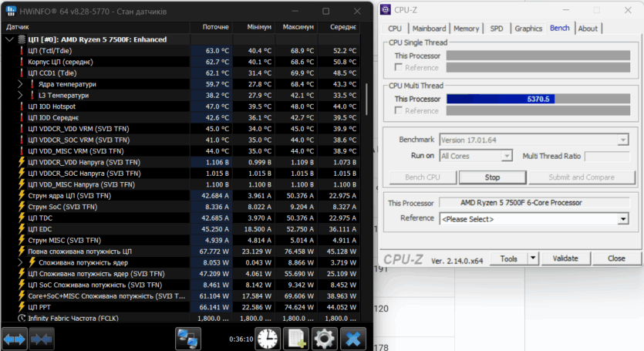This screenshot has width=644, height=351.
Task: Click the collapse columns inward-arrows icon
Action: (x=41, y=337)
